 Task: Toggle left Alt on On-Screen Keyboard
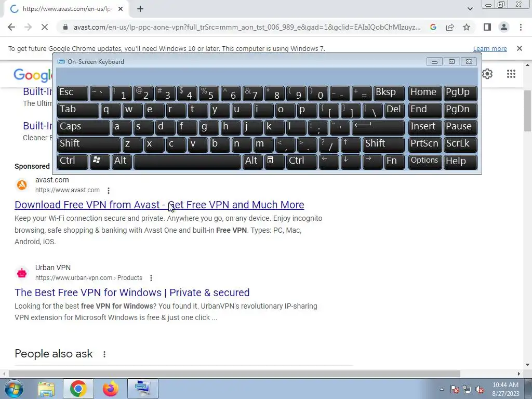click(122, 162)
